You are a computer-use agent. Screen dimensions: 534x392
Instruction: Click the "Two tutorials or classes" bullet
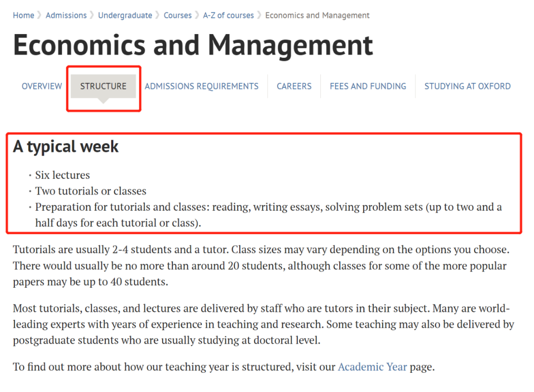(x=90, y=191)
